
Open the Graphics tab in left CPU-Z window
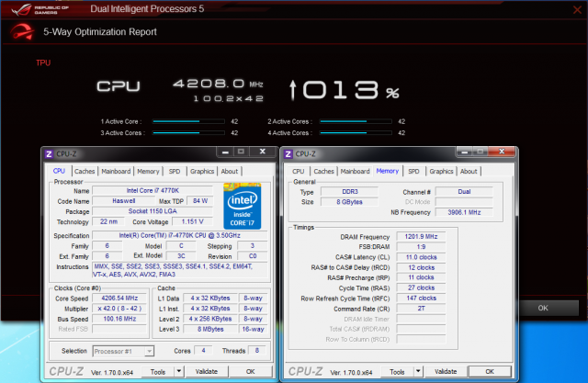pyautogui.click(x=202, y=171)
